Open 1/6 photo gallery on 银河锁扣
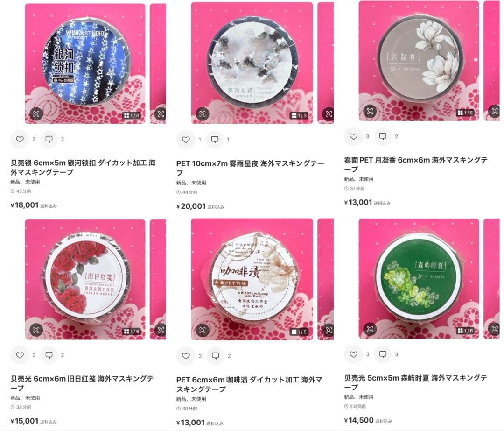Image resolution: width=504 pixels, height=431 pixels. tap(132, 115)
